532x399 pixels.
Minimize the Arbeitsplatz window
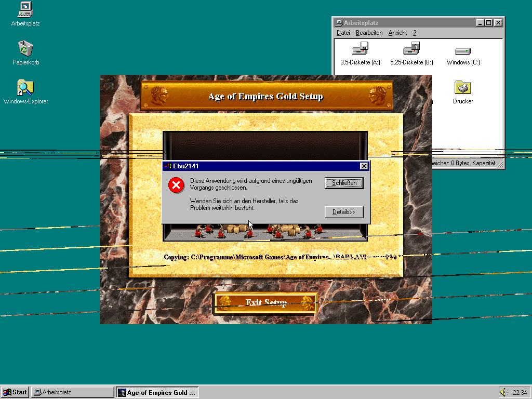pos(480,23)
